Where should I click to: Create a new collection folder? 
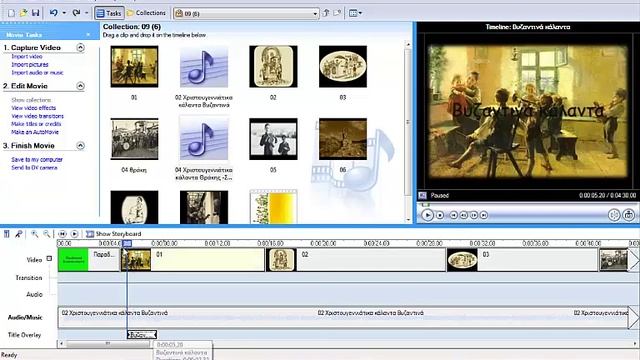[x=337, y=13]
